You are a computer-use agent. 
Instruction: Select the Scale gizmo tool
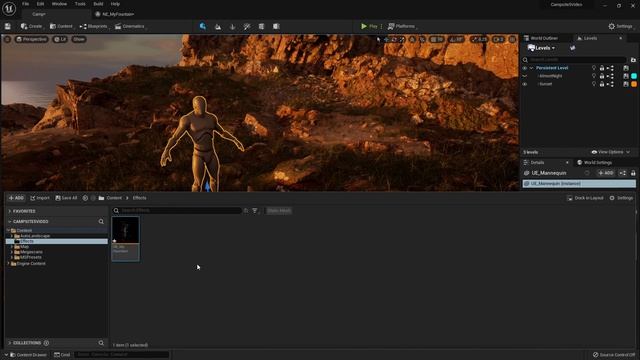pos(402,40)
